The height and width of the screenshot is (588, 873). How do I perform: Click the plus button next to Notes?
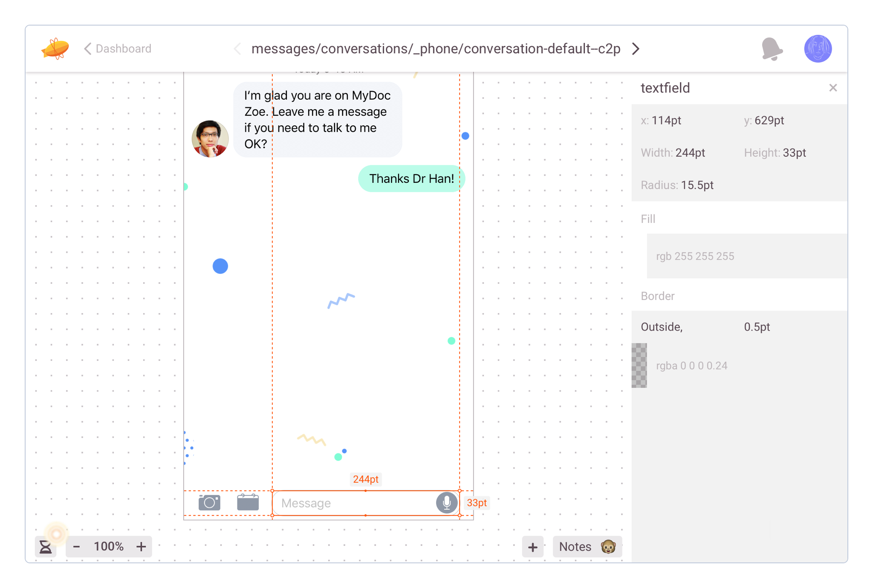click(533, 547)
